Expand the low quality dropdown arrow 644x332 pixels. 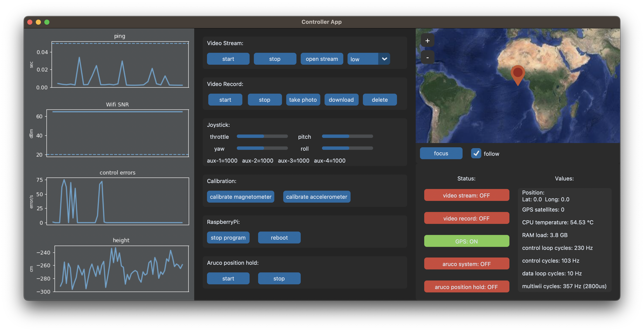[384, 59]
